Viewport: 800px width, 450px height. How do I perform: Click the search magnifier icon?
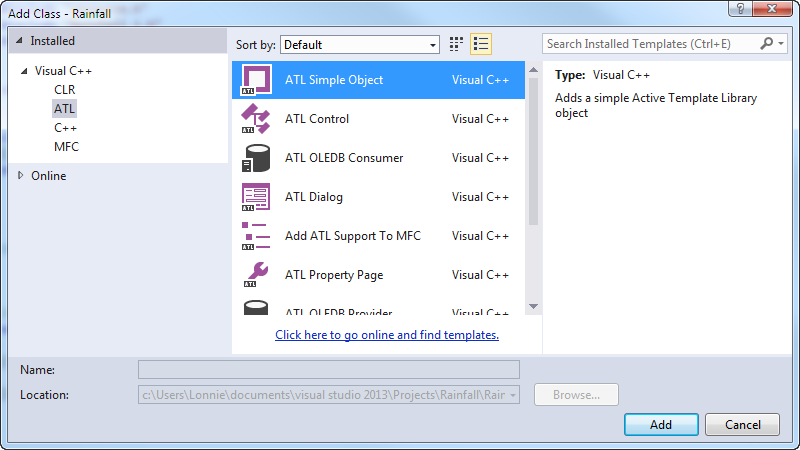tap(766, 44)
